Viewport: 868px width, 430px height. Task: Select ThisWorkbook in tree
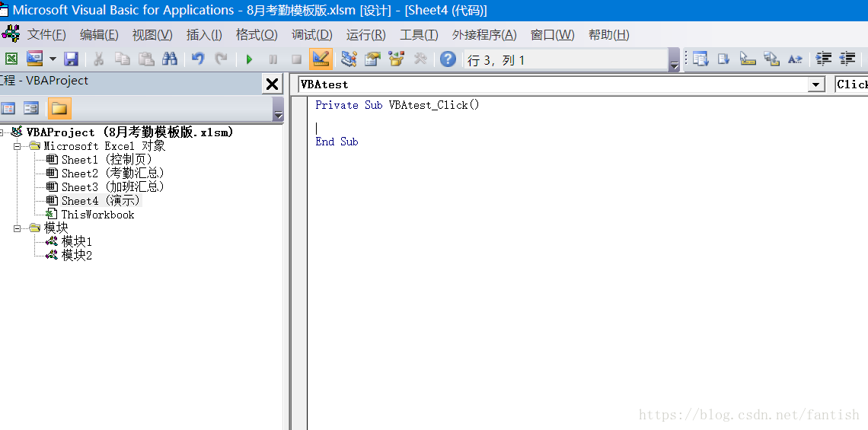(x=97, y=215)
